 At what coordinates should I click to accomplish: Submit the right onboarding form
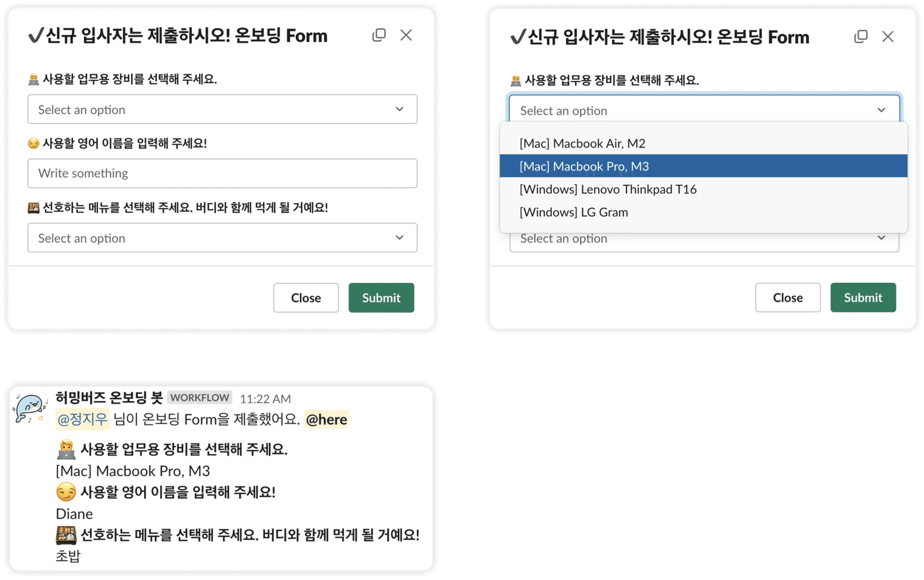coord(863,298)
